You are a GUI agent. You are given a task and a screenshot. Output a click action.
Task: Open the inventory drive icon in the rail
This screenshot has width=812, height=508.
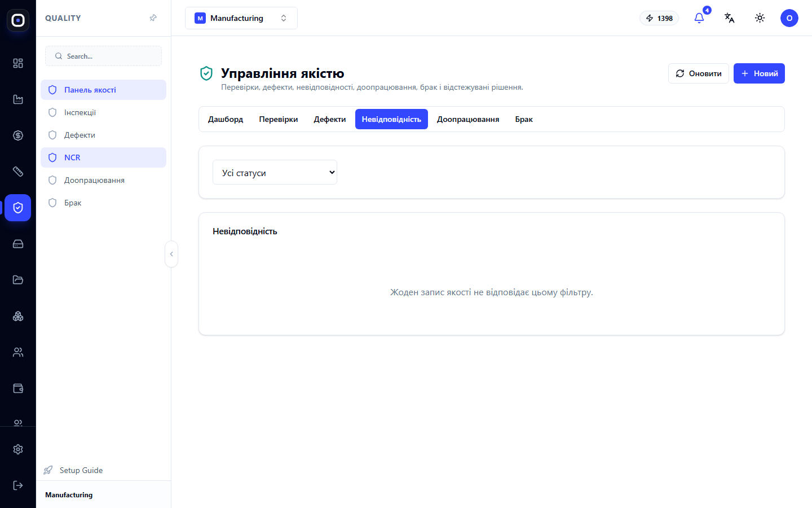[18, 244]
